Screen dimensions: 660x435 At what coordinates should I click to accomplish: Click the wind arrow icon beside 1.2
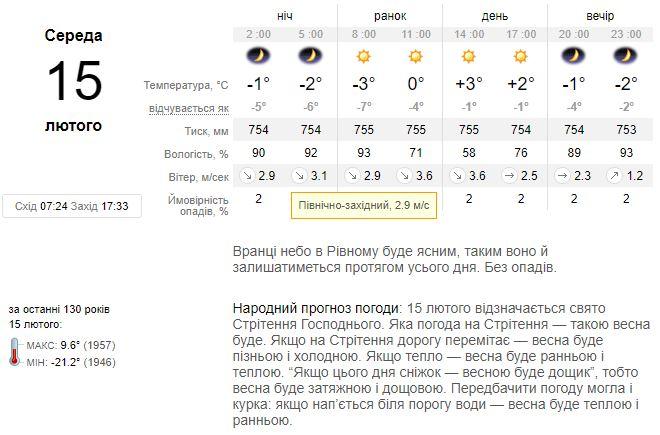pyautogui.click(x=614, y=176)
